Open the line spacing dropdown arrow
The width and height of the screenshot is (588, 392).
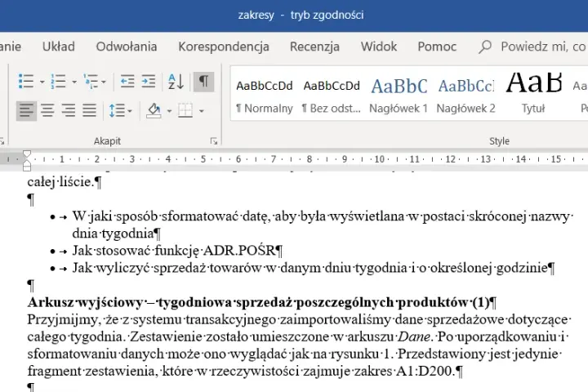[x=130, y=111]
